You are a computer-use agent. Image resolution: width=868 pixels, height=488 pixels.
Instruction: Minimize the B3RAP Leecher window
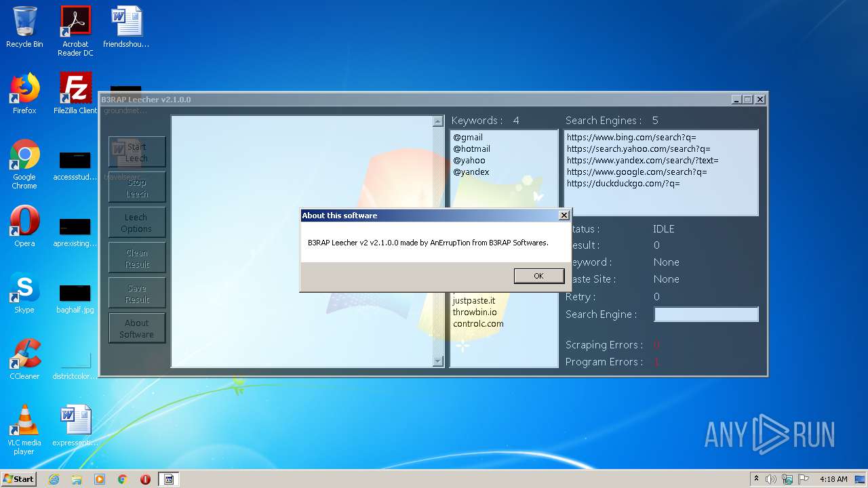coord(736,100)
